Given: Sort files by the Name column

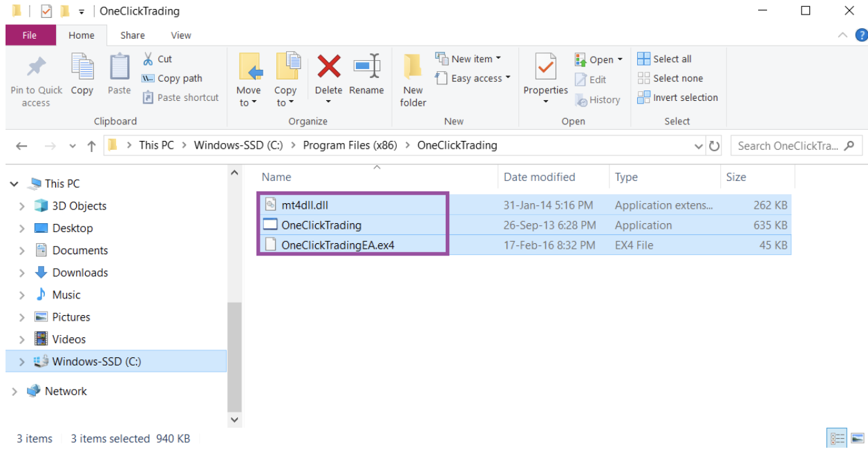Looking at the screenshot, I should point(377,177).
